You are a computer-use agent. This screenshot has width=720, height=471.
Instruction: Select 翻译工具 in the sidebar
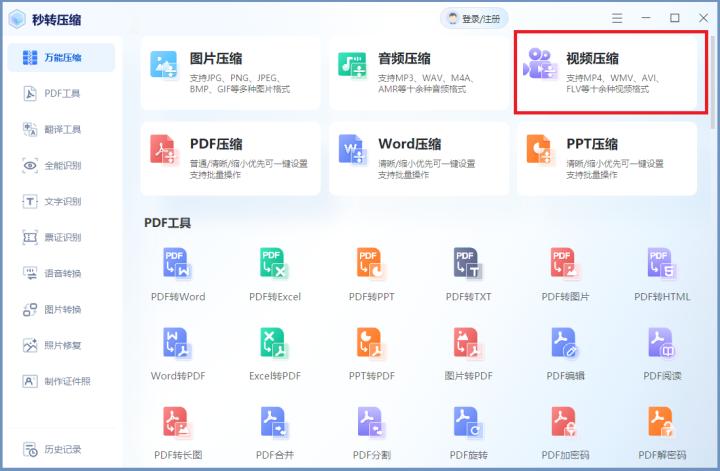pos(61,129)
